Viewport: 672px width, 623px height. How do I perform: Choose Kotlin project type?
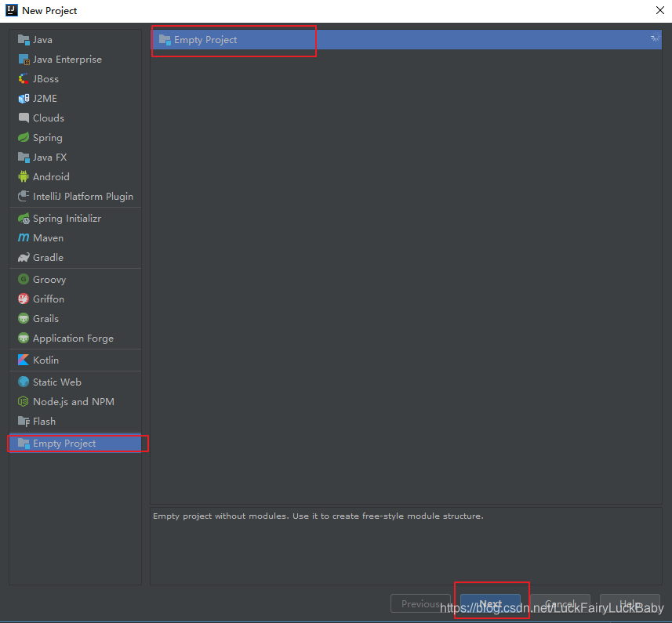point(75,360)
